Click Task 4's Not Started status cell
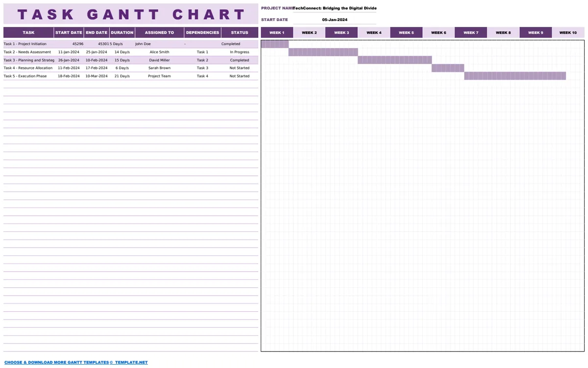Screen dimensions: 588x368 tap(240, 68)
